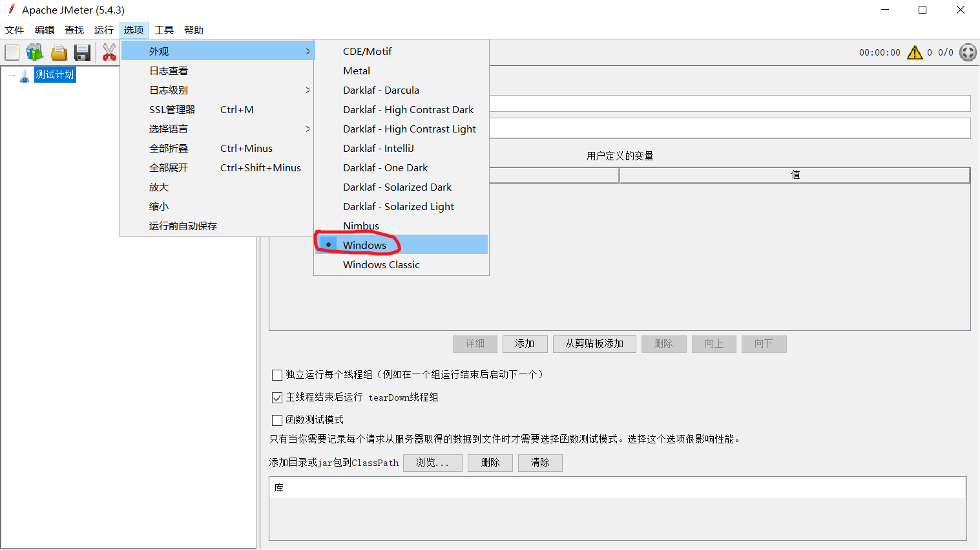Open the Templates toolbar icon
This screenshot has height=550, width=980.
tap(35, 52)
